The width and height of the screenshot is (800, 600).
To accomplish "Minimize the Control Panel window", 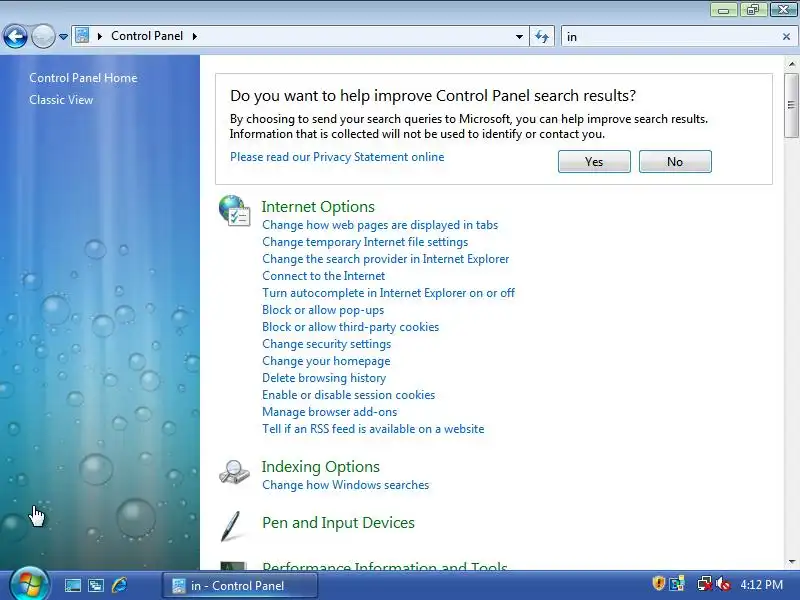I will tap(723, 9).
